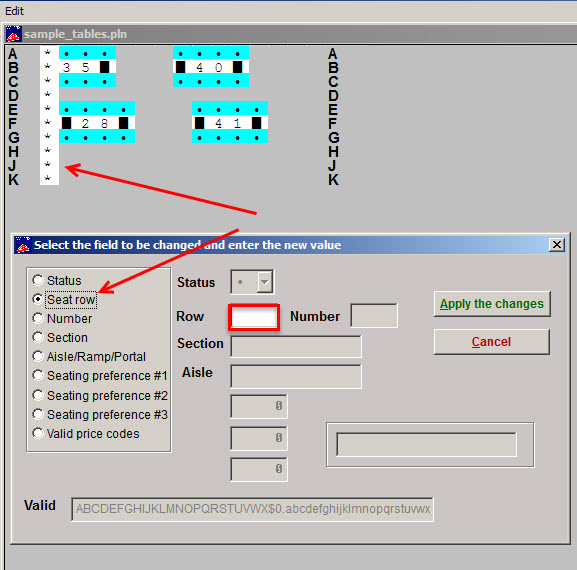The height and width of the screenshot is (570, 577).
Task: Apply the changes button
Action: click(x=492, y=304)
